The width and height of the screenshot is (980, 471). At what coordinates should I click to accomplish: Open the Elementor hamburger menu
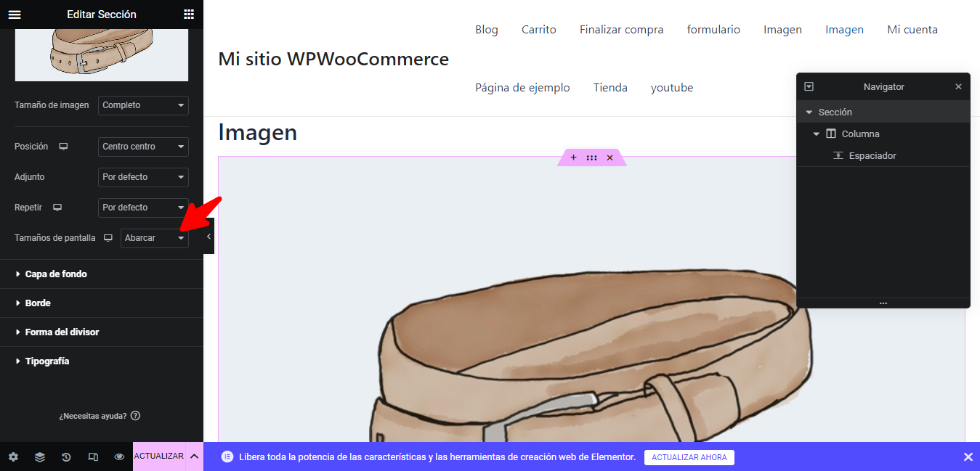15,15
